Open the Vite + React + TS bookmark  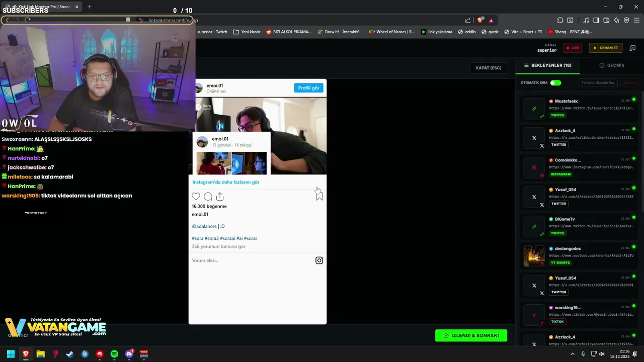click(x=523, y=32)
